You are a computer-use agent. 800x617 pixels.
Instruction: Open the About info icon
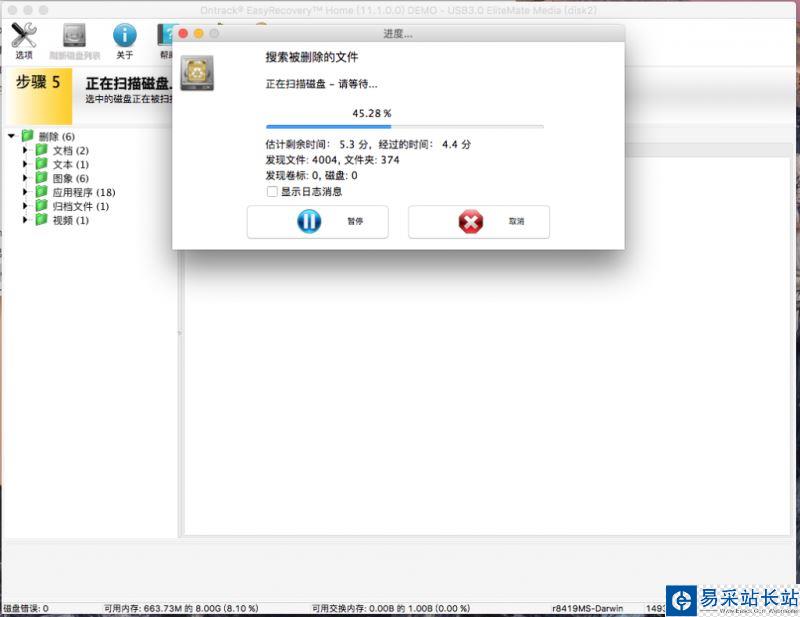[x=124, y=35]
